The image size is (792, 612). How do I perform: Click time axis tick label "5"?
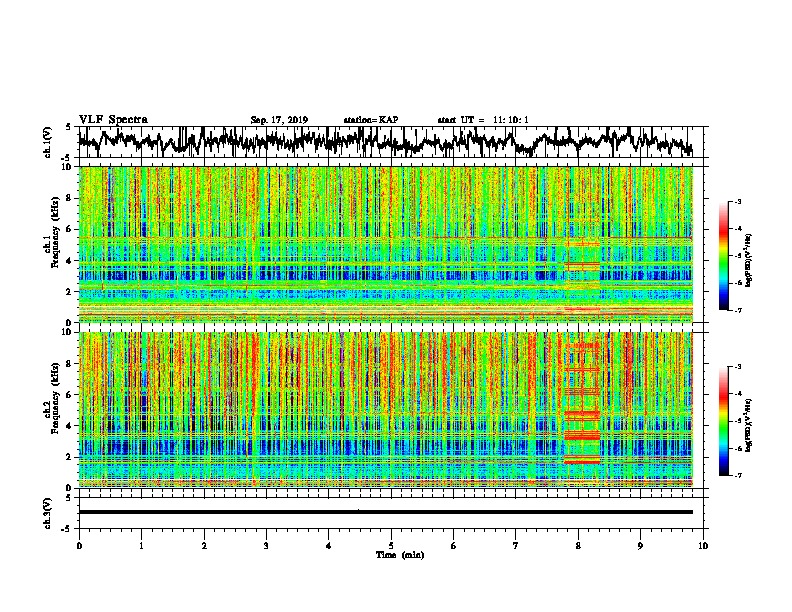coord(391,546)
